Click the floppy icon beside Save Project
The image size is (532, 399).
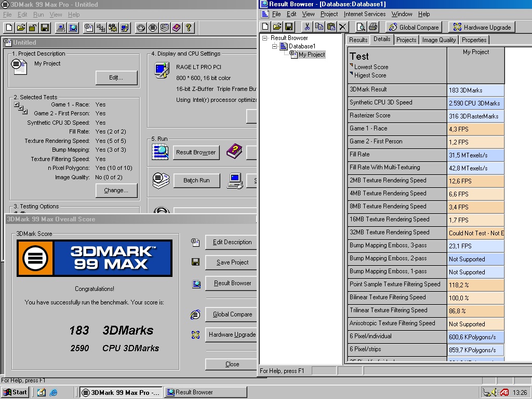pyautogui.click(x=195, y=262)
